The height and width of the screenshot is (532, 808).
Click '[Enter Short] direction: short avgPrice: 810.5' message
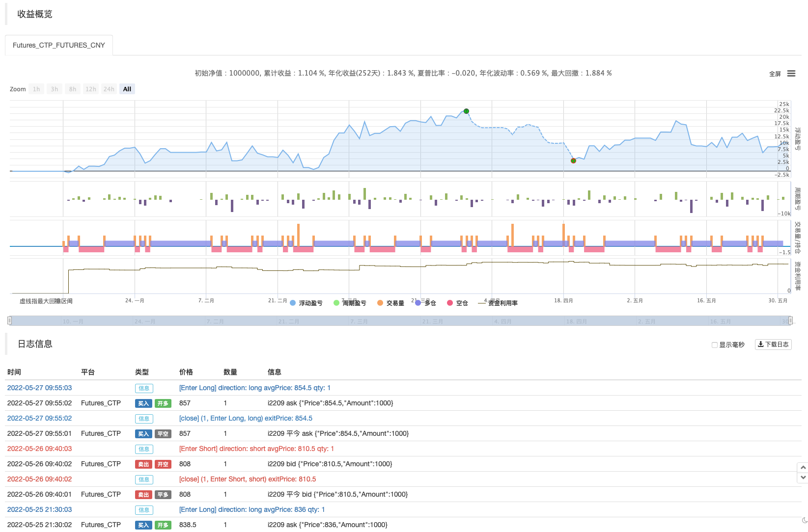[256, 449]
